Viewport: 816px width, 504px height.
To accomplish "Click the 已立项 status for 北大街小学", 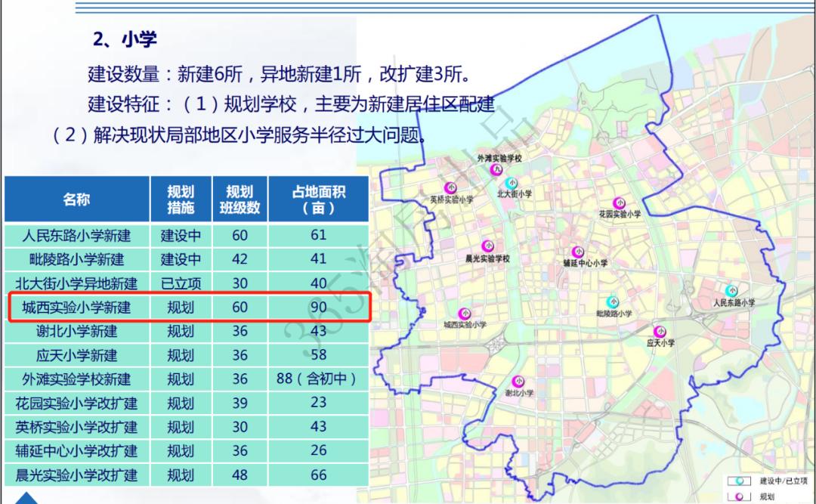I will tap(180, 283).
